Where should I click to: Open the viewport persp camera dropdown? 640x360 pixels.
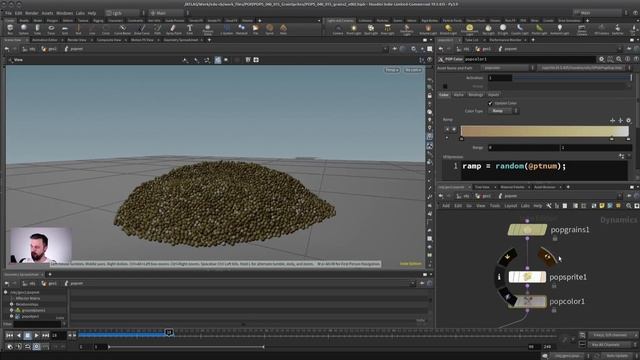point(391,70)
